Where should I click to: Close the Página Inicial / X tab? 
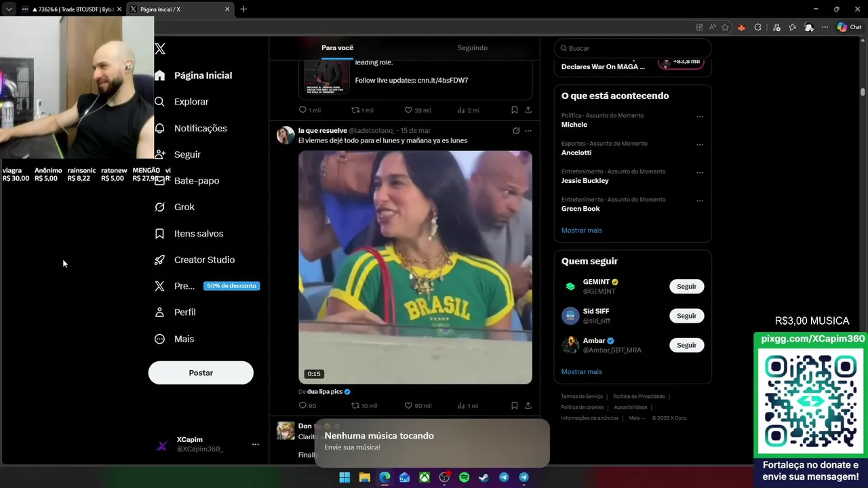(227, 9)
